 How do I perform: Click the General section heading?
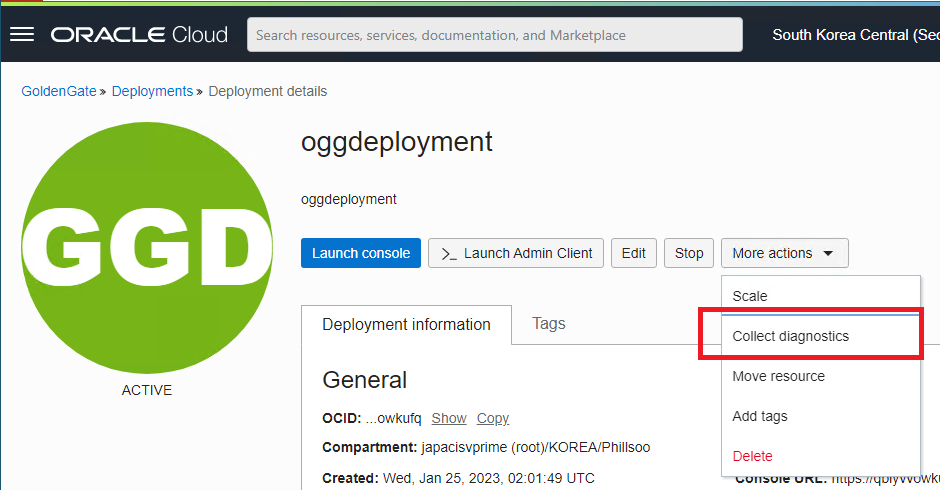tap(364, 380)
